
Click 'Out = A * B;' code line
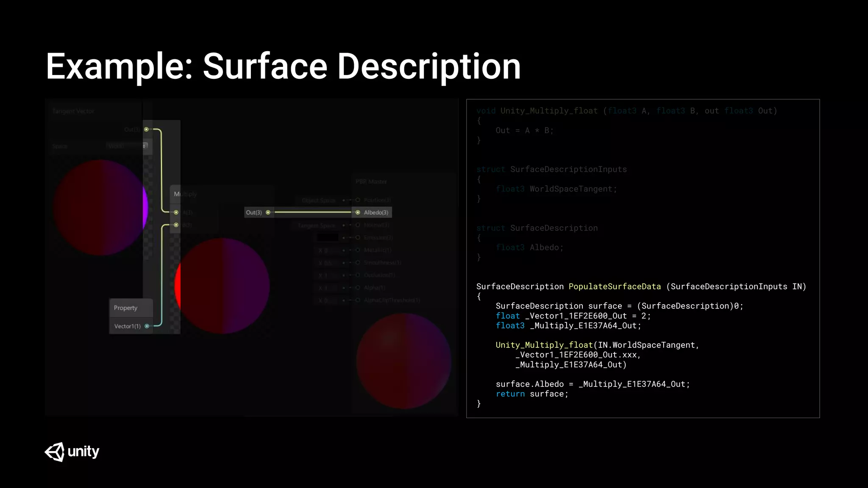pyautogui.click(x=525, y=130)
